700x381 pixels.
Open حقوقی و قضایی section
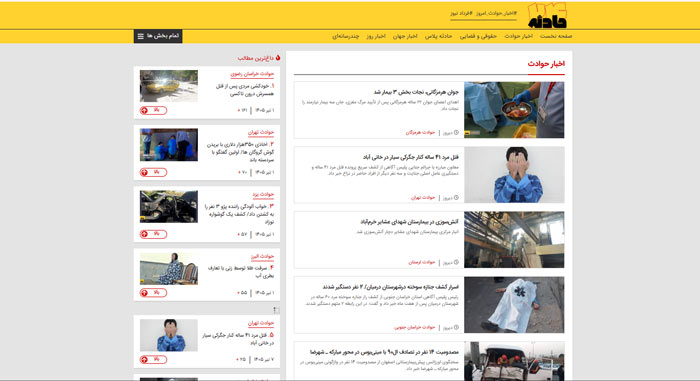coord(478,36)
